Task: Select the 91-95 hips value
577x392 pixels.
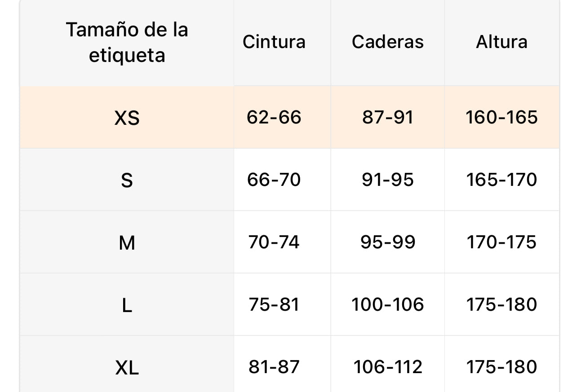Action: click(x=387, y=180)
